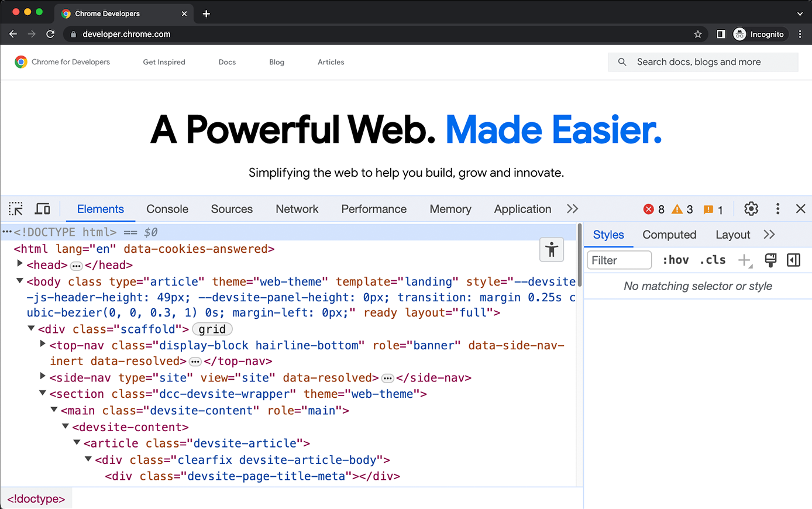
Task: Open the Performance panel tab
Action: click(x=374, y=209)
